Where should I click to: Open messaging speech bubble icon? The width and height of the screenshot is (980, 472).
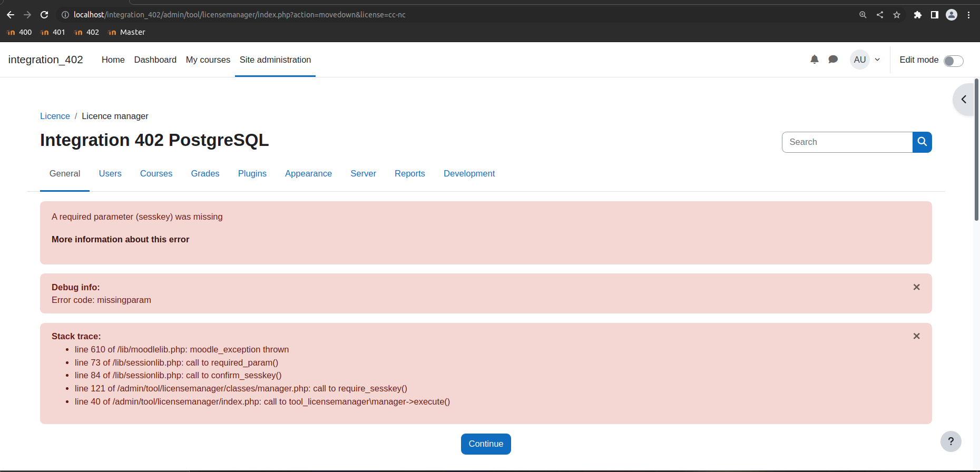(833, 60)
